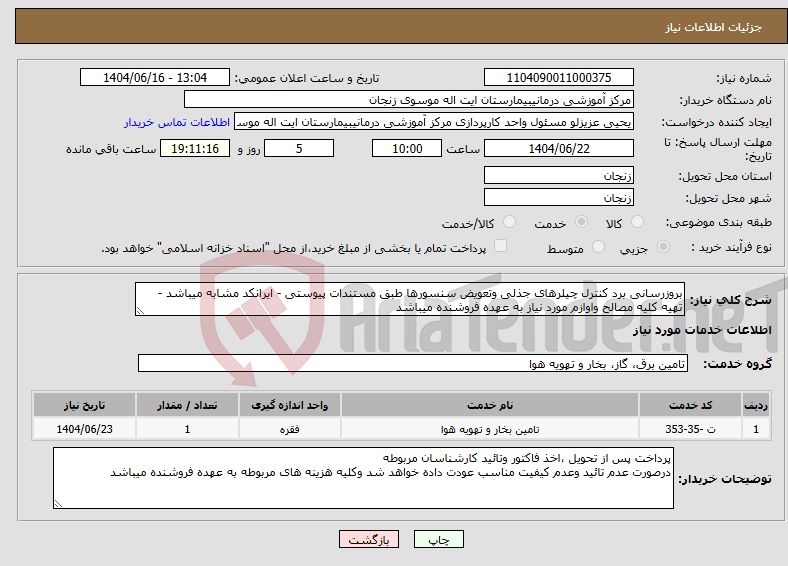Click the نوع فرآیند خرید label
The image size is (788, 566).
tap(731, 247)
